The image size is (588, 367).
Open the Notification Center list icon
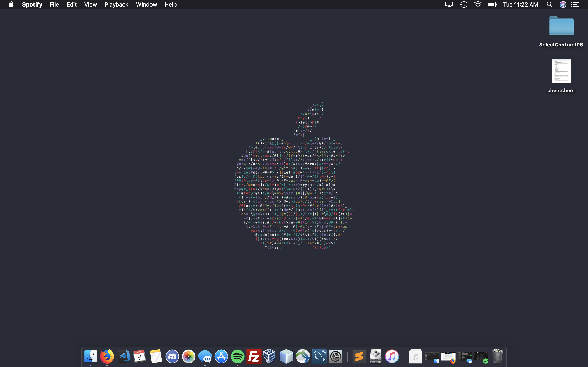point(575,5)
